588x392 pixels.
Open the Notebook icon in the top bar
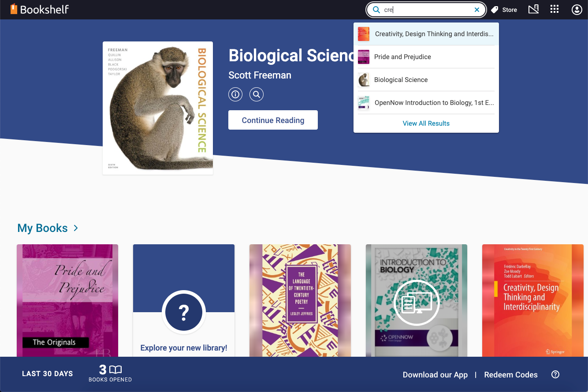(533, 9)
